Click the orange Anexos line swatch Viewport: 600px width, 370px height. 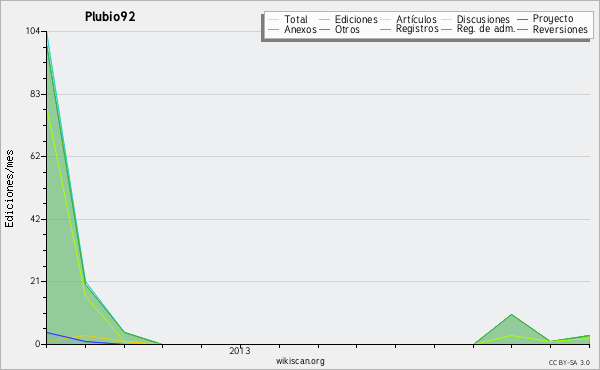click(x=274, y=29)
